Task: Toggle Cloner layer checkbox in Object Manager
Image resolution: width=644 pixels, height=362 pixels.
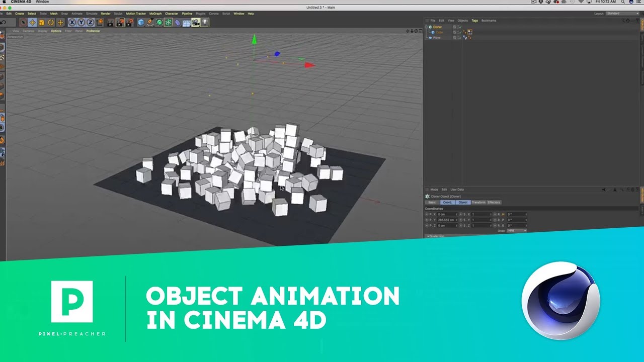Action: [454, 27]
